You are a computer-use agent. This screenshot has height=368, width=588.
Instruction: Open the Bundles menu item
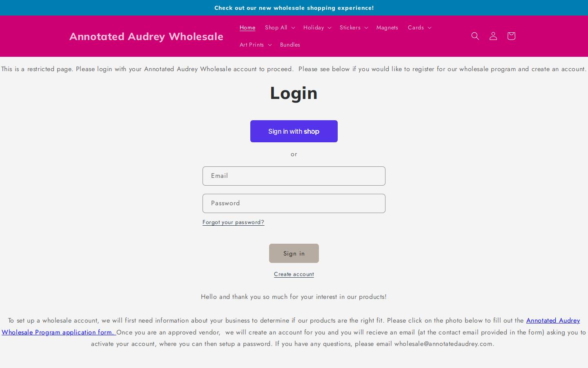pos(290,45)
